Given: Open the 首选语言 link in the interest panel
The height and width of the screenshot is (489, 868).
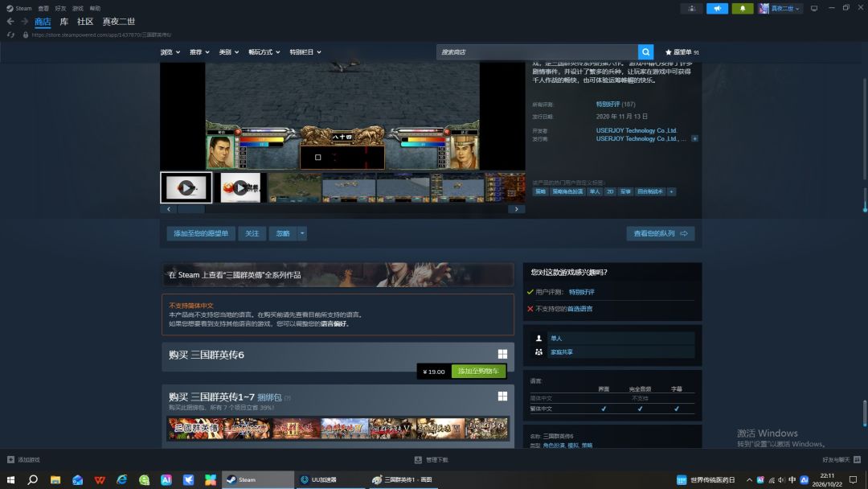Looking at the screenshot, I should tap(579, 309).
